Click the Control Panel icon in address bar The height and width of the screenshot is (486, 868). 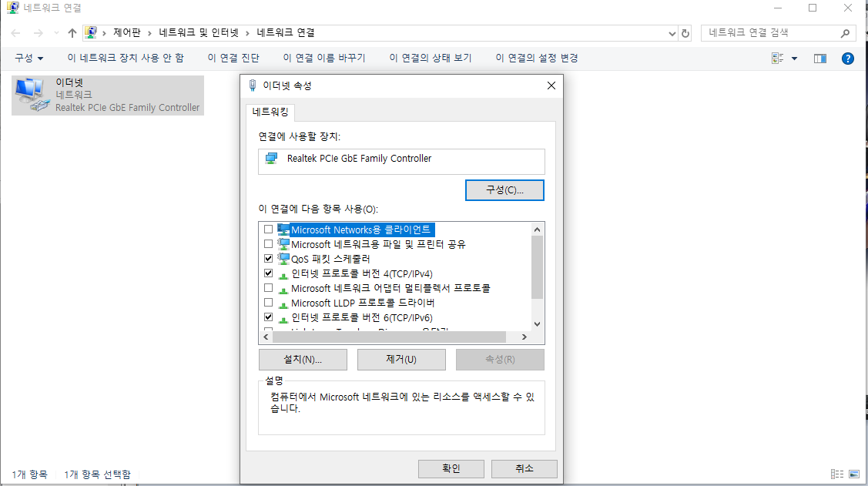pyautogui.click(x=92, y=32)
